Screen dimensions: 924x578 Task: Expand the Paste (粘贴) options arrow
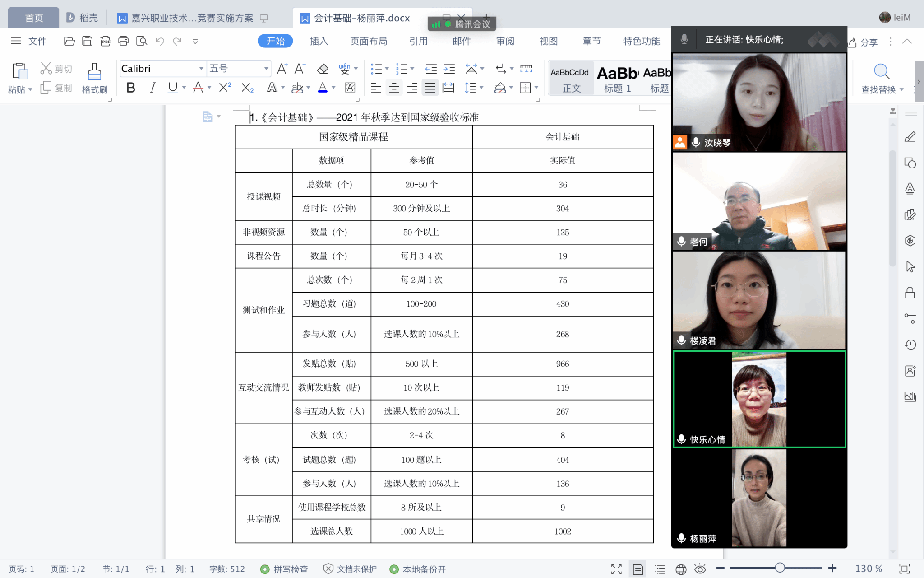click(30, 89)
